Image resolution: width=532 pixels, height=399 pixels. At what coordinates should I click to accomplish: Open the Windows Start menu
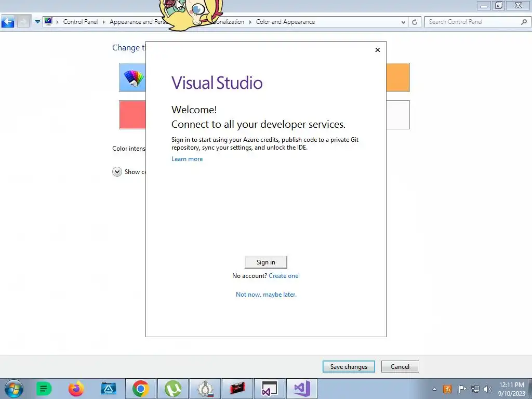(14, 389)
